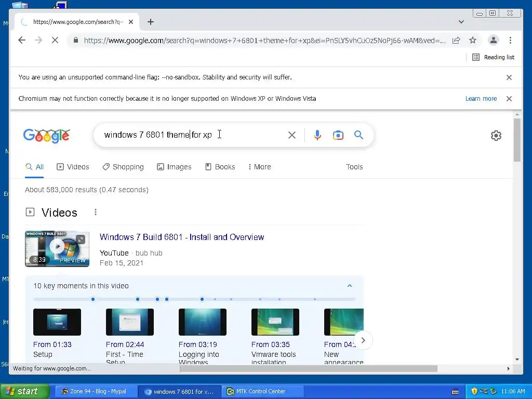Open the tab search dropdown chevron

point(461,22)
